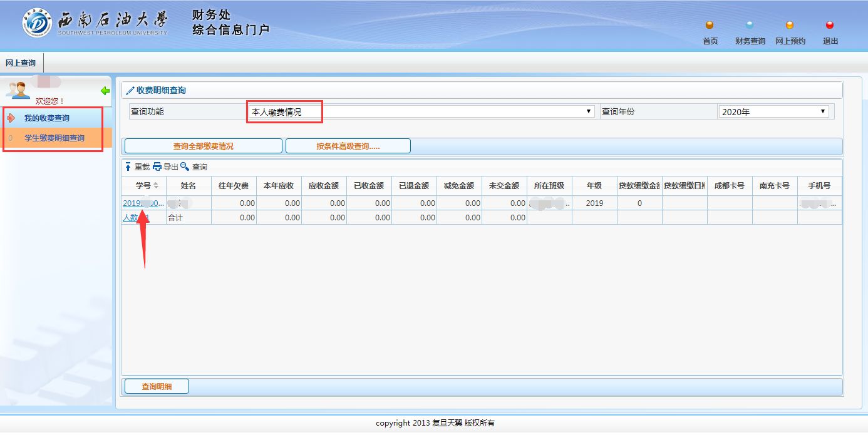Click the 查询 magnifier toolbar icon
Viewport: 868px width, 435px height.
[x=185, y=167]
